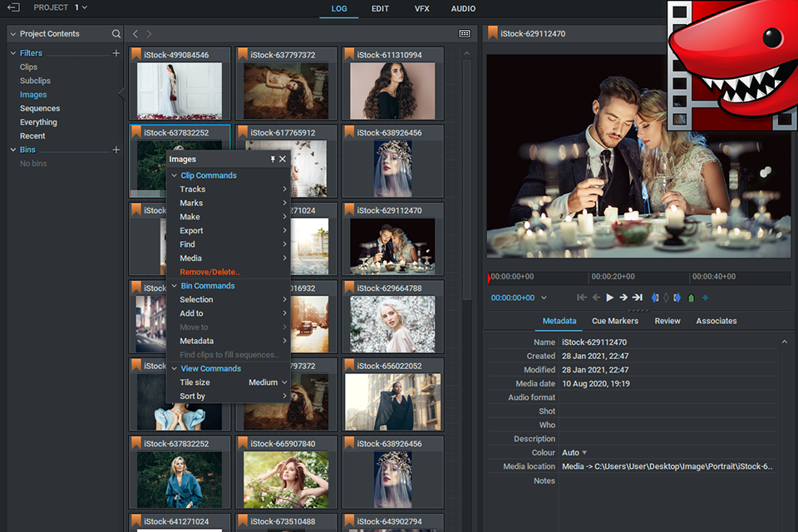Click the orange flag on iStock-611310994 tile

[349, 54]
